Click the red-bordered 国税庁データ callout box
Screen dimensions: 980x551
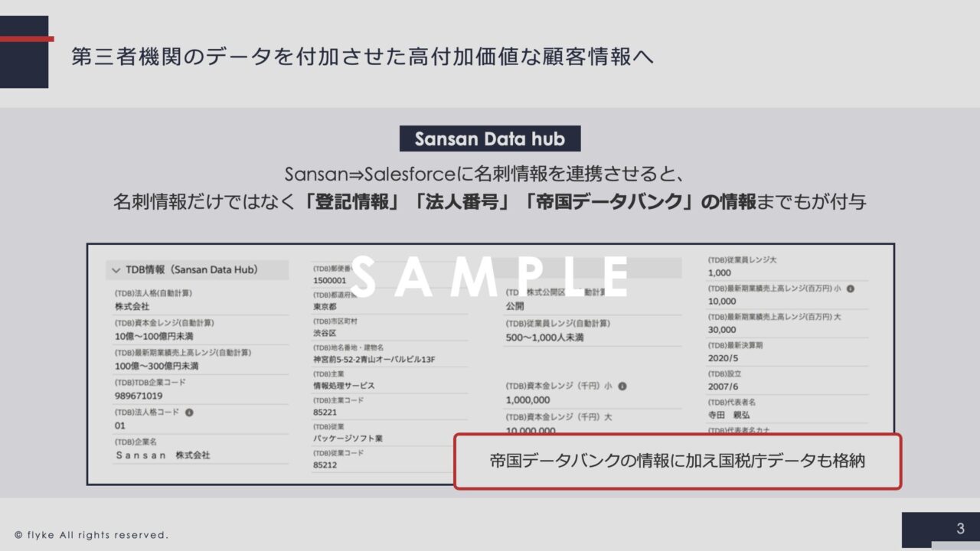(x=678, y=461)
